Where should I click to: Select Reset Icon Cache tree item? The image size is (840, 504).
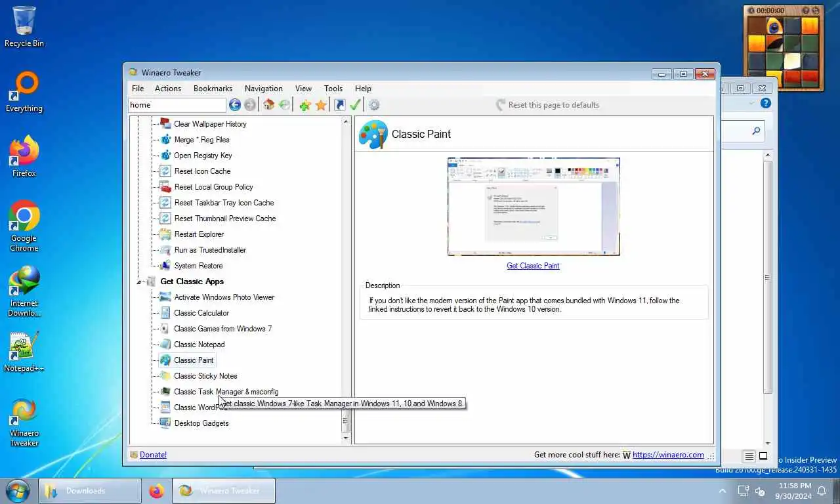pyautogui.click(x=202, y=171)
